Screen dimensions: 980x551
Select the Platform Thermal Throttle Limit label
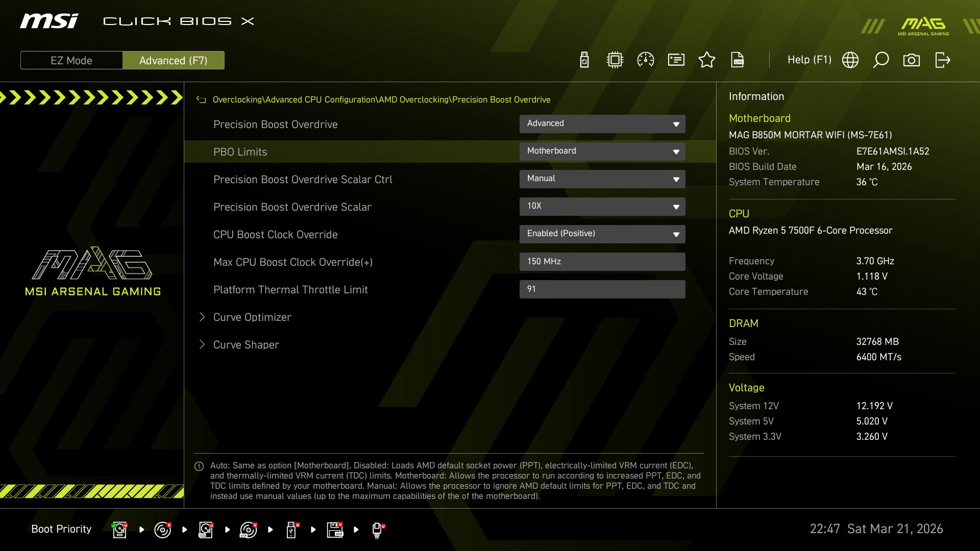click(290, 290)
